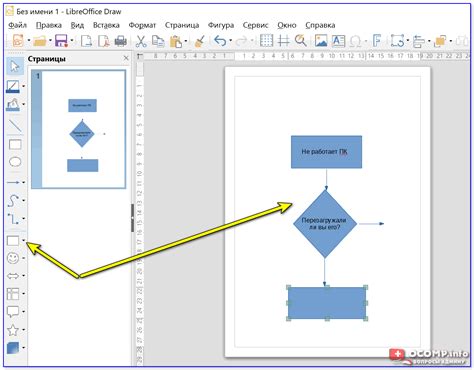This screenshot has height=370, width=474.
Task: Select the page 1 thumbnail
Action: point(79,129)
